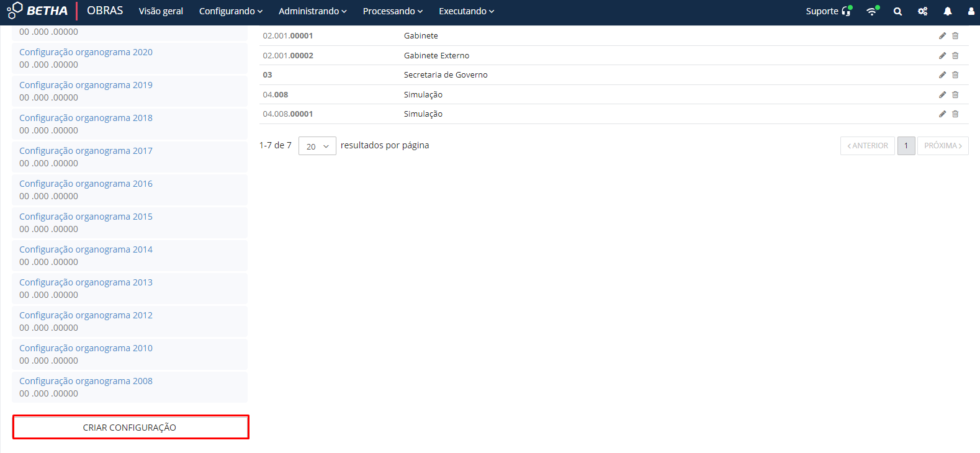Viewport: 980px width, 453px height.
Task: Click the code 02.001.00002
Action: 288,56
